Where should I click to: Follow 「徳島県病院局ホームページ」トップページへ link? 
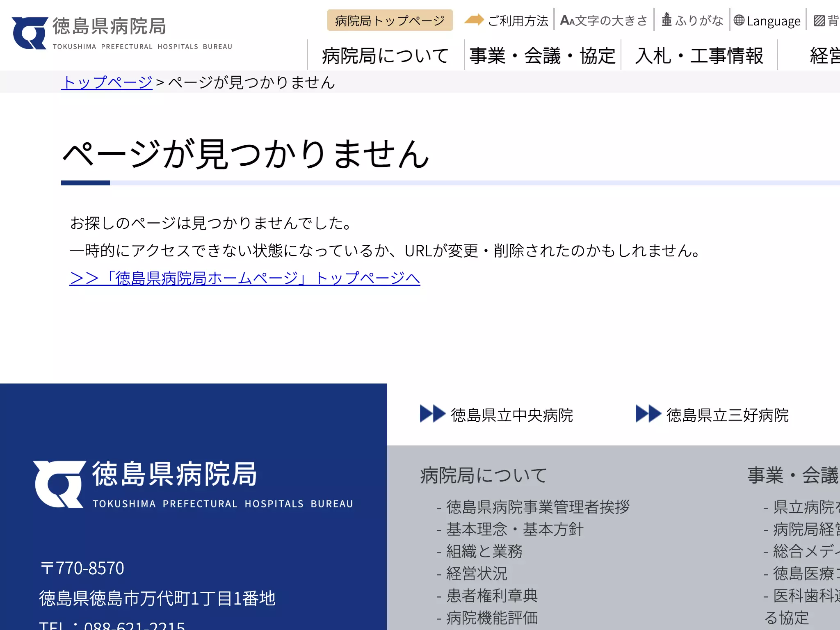(x=245, y=278)
